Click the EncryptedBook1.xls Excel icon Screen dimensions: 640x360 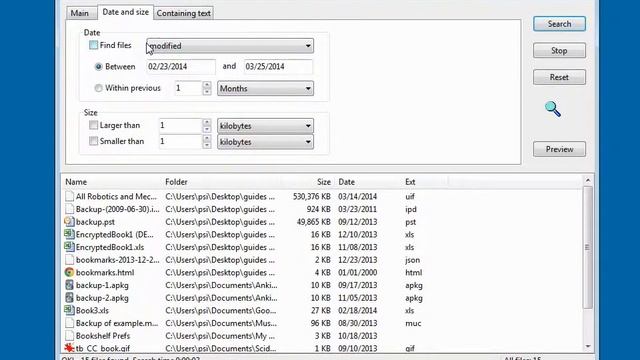click(69, 247)
